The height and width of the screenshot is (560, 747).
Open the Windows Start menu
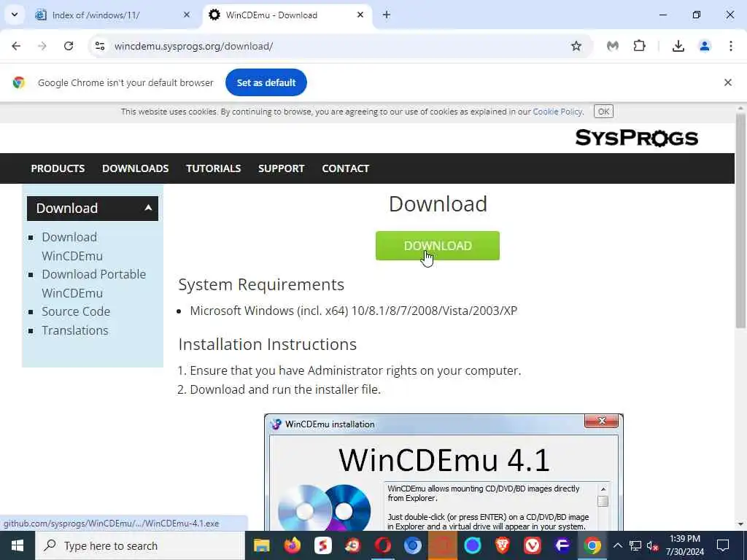coord(18,545)
